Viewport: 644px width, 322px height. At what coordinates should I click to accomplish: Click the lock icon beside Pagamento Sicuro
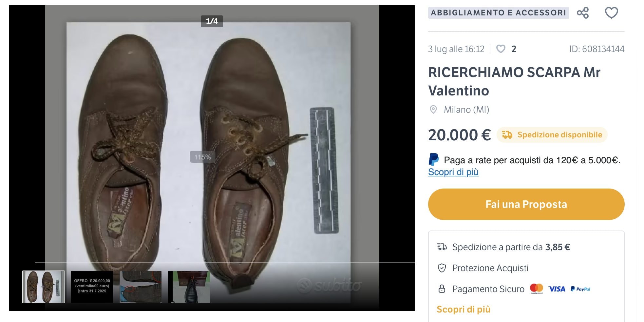click(443, 289)
